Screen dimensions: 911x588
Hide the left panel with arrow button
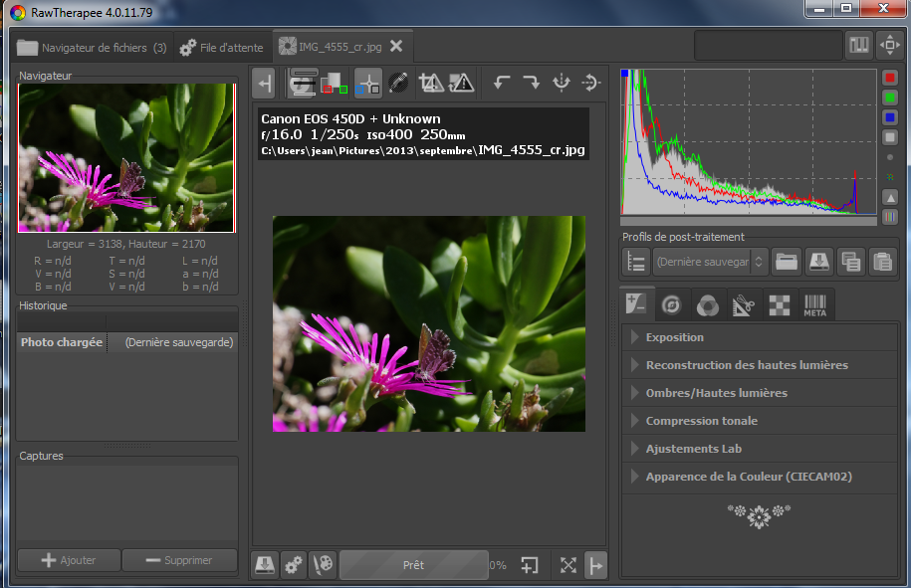[265, 83]
